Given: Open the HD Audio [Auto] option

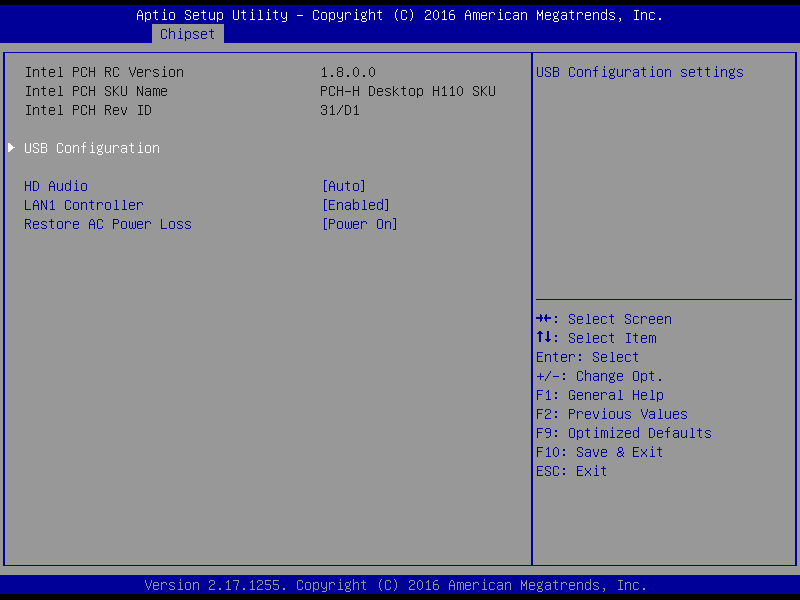Looking at the screenshot, I should coord(344,186).
